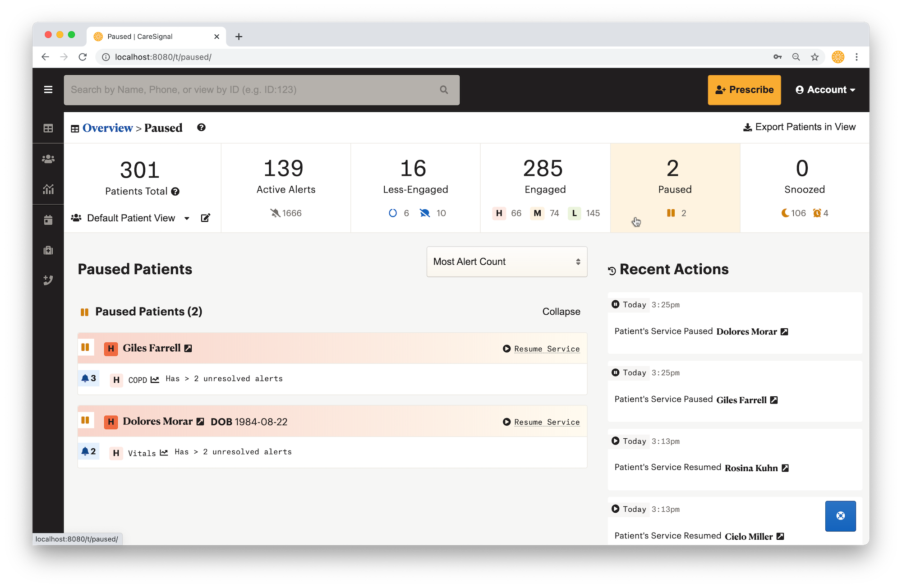Screen dimensions: 902x588
Task: Select the Less-Engaged card
Action: click(415, 188)
